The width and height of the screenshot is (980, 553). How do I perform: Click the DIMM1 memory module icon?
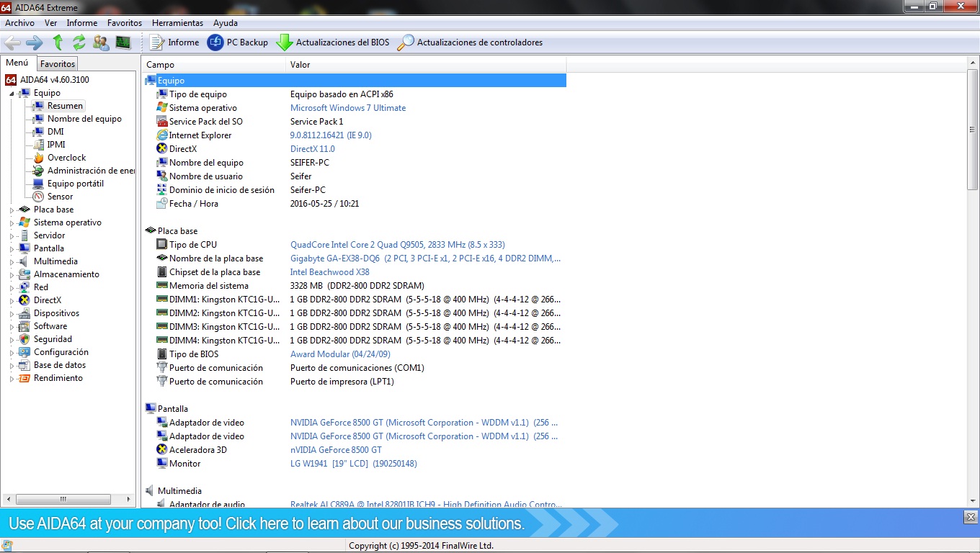(162, 300)
